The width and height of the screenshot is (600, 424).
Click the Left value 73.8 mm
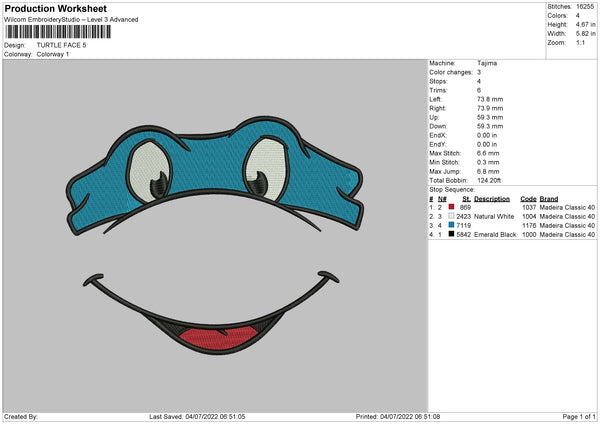[490, 99]
